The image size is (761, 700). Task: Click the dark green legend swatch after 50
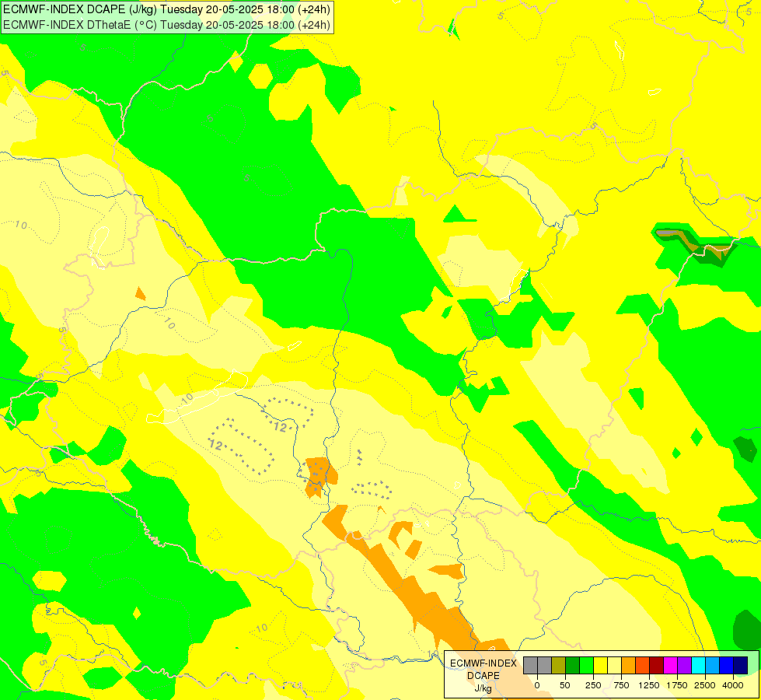point(573,666)
